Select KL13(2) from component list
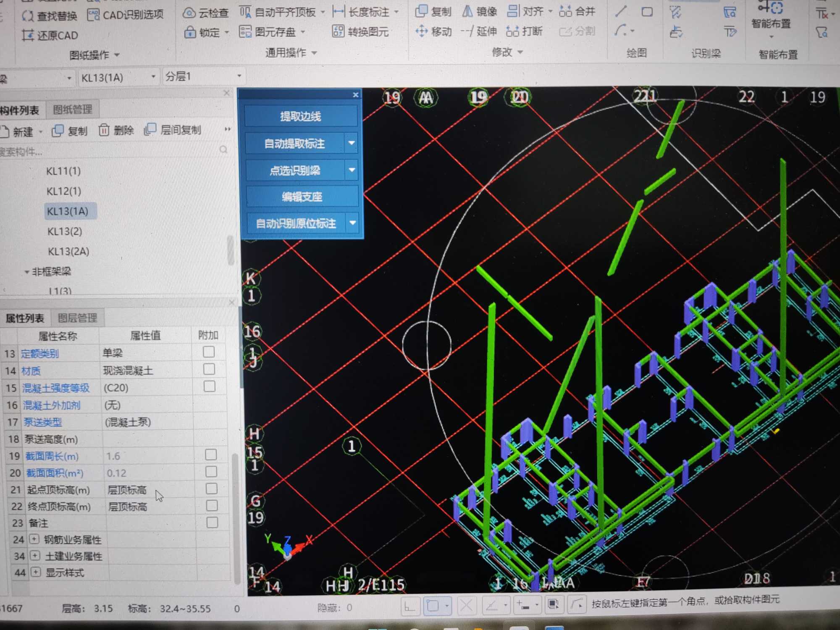The width and height of the screenshot is (840, 630). [x=64, y=231]
